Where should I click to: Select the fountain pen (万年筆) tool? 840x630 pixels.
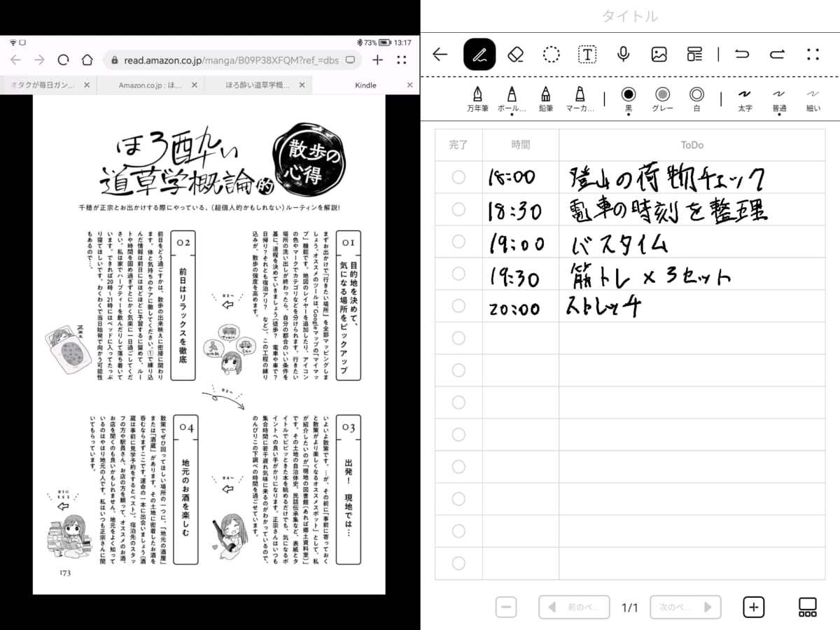click(477, 98)
